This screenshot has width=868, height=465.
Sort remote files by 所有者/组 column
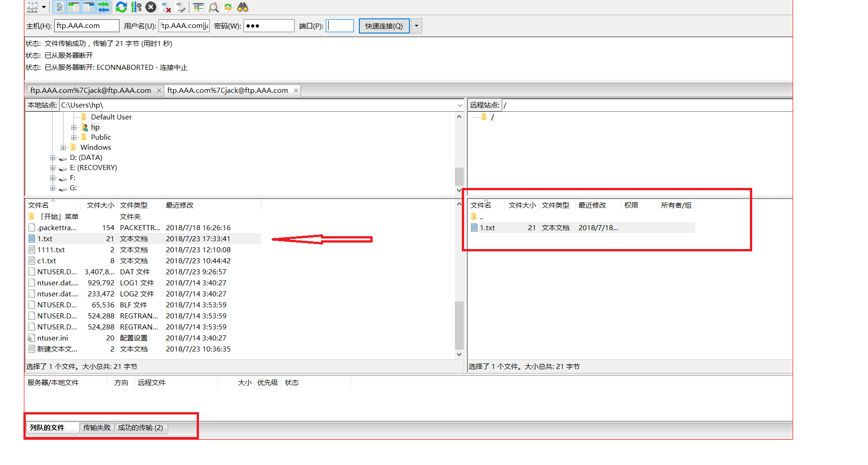point(676,205)
